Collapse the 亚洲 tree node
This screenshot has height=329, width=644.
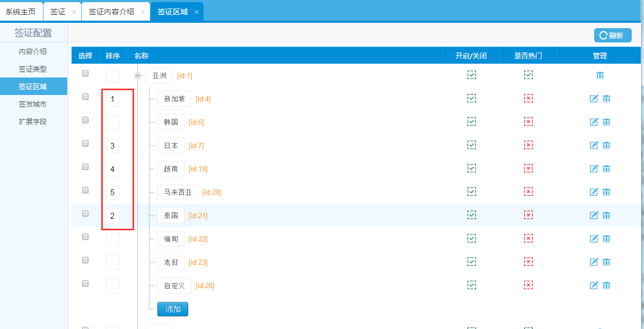coord(138,76)
